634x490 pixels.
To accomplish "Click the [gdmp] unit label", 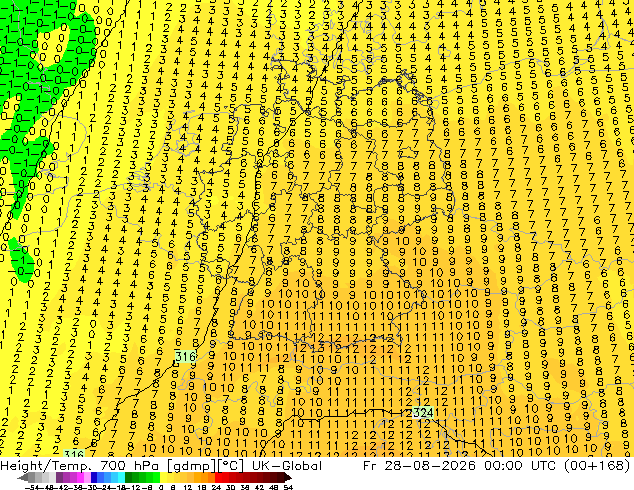I will (x=191, y=466).
